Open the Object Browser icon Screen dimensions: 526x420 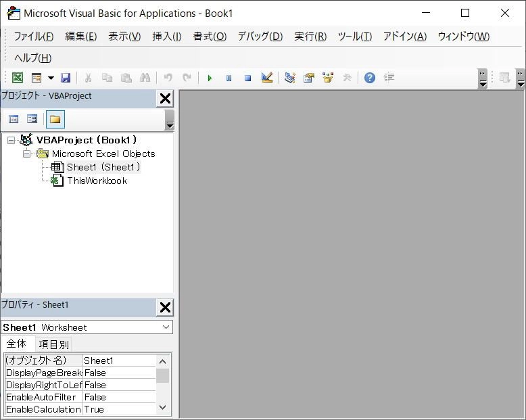[x=328, y=78]
